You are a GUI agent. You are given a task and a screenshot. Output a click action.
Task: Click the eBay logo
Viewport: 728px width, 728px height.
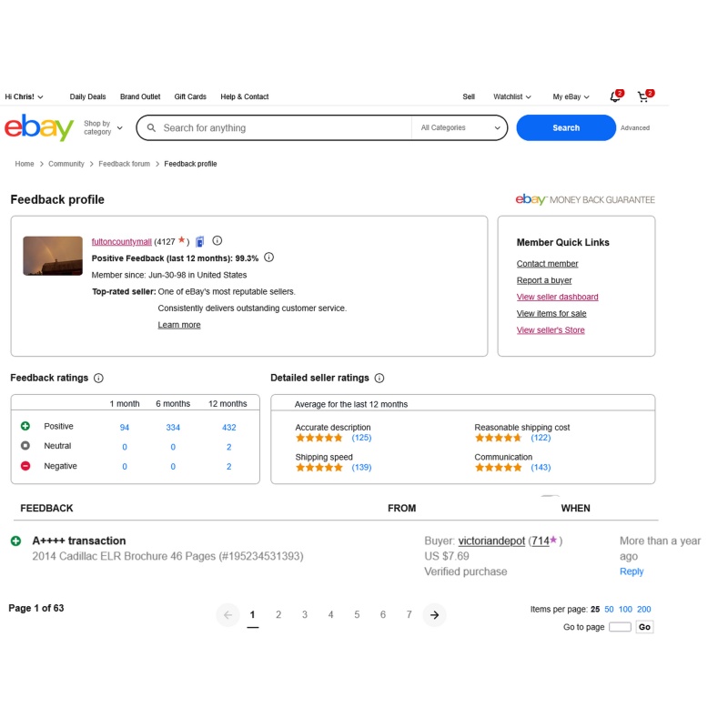point(39,127)
